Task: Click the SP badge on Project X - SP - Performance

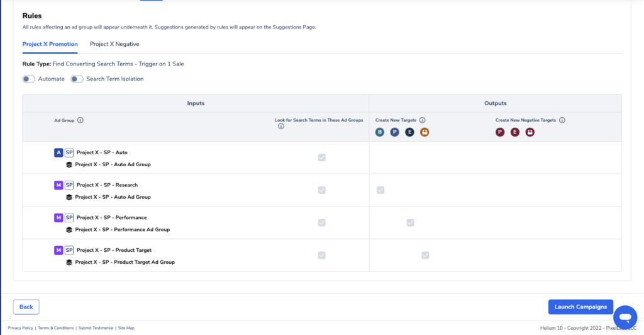Action: 69,217
